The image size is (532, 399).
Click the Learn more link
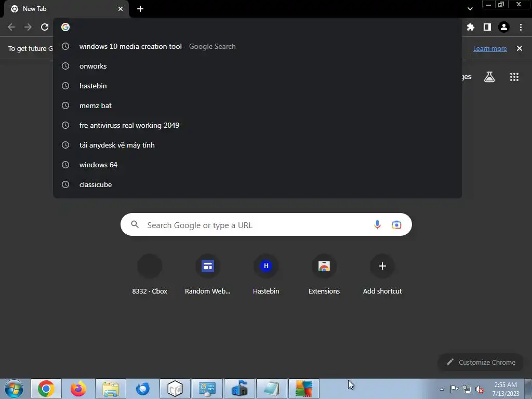point(490,48)
